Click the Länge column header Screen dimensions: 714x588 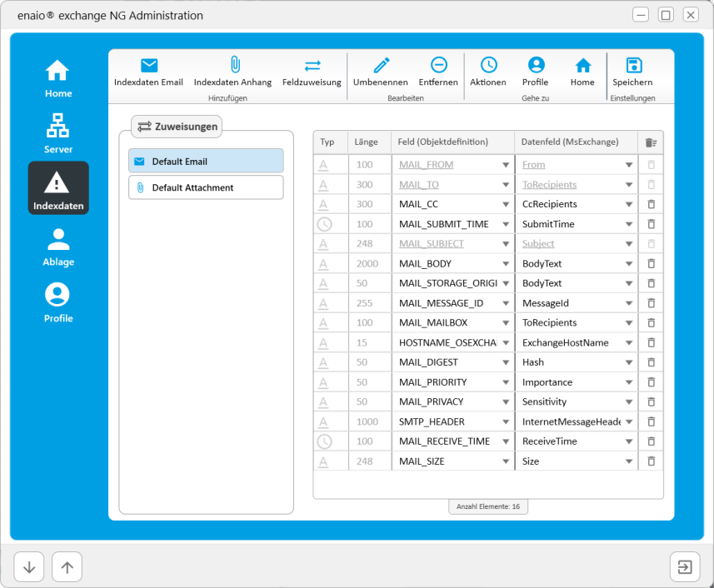[369, 142]
